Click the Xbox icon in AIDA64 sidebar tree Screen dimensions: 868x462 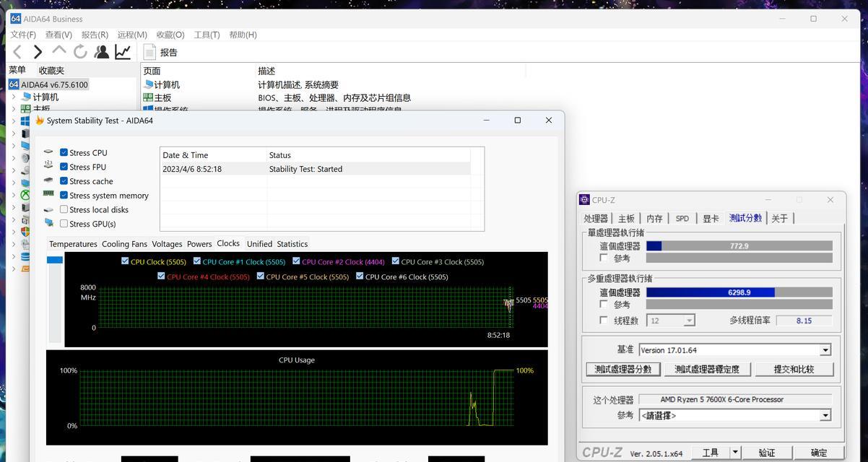[x=25, y=195]
